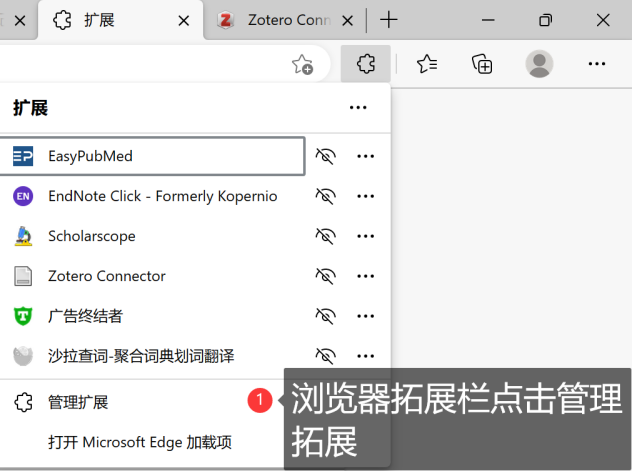The image size is (632, 472).
Task: Click the Extensions puzzle toolbar button
Action: (366, 64)
